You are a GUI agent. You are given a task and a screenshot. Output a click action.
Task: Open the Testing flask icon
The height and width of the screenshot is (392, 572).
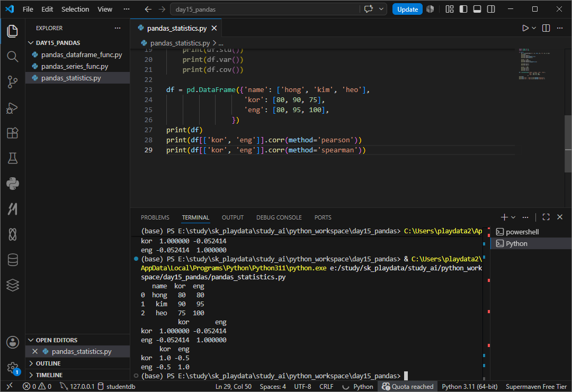coord(12,158)
